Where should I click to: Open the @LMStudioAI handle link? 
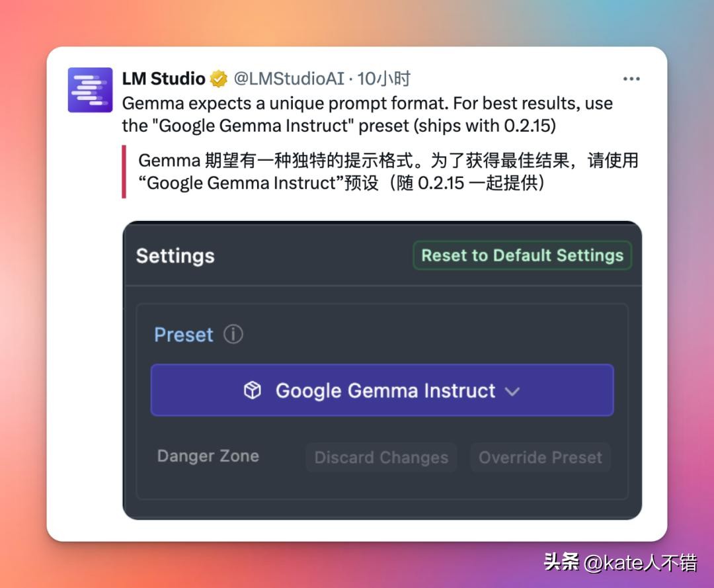pyautogui.click(x=289, y=79)
